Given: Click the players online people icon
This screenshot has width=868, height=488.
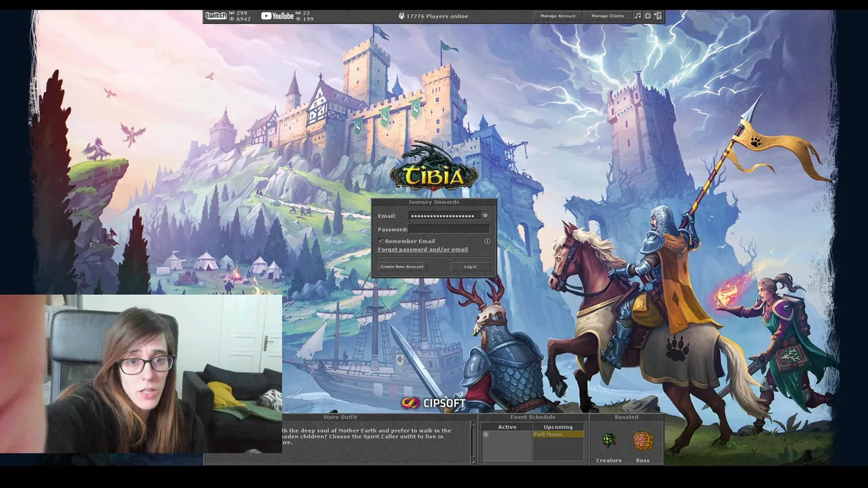Looking at the screenshot, I should (x=401, y=16).
